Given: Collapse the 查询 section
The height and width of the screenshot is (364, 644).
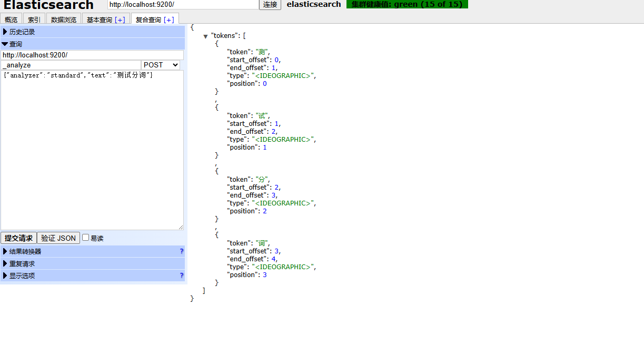Looking at the screenshot, I should click(93, 44).
